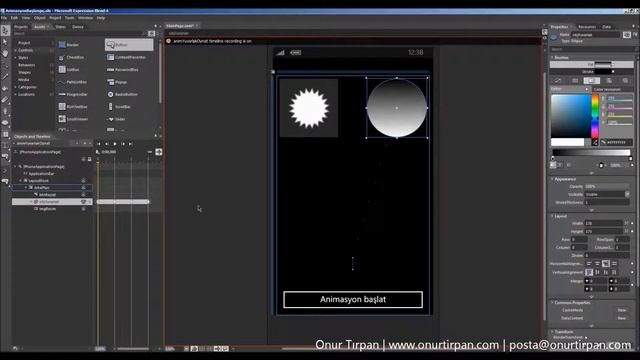This screenshot has width=640, height=360.
Task: Open the Window menu
Action: 85,18
